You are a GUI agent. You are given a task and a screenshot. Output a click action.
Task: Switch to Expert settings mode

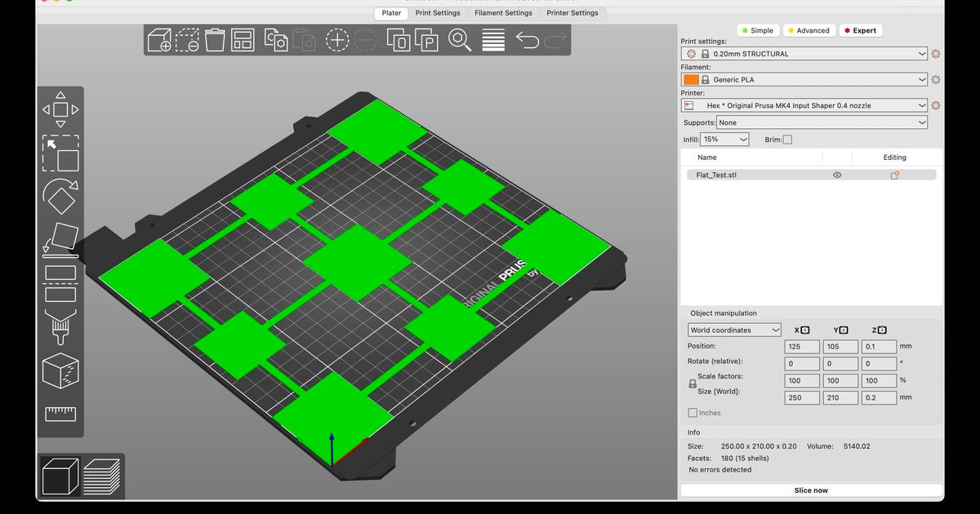(860, 29)
